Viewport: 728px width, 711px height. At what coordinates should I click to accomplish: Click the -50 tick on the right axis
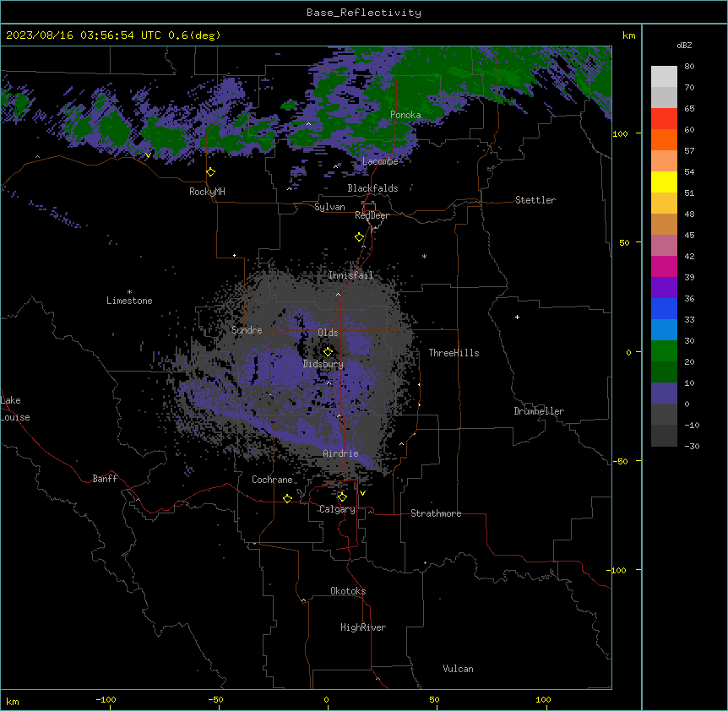pos(620,461)
